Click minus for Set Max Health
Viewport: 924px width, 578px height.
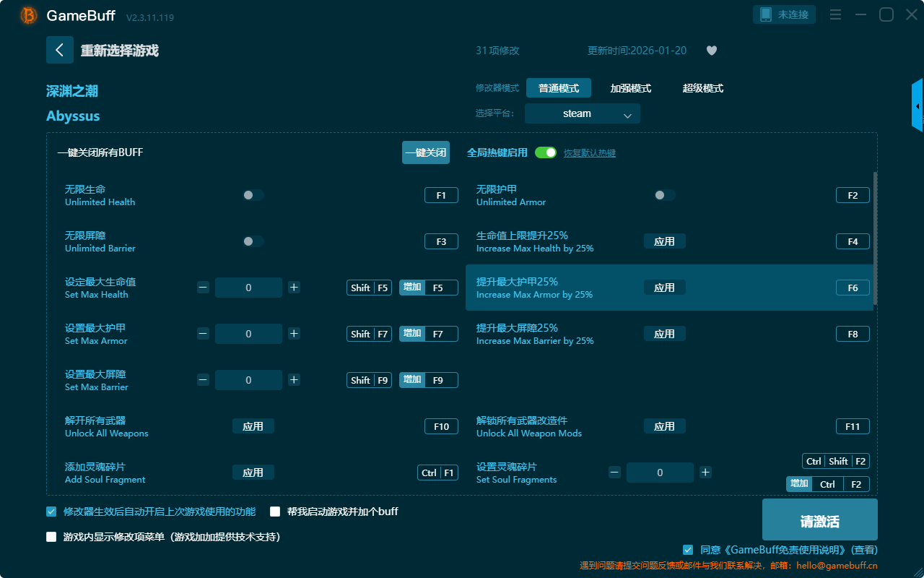pos(203,288)
